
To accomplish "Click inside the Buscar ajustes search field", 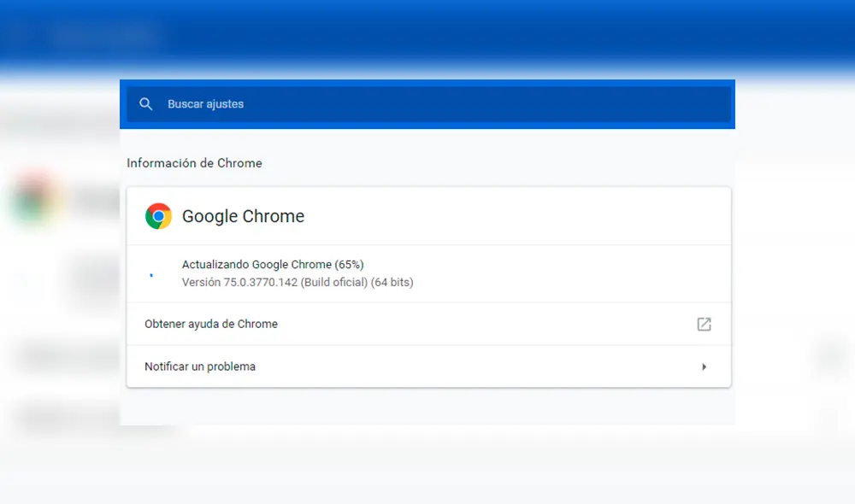I will pyautogui.click(x=342, y=103).
